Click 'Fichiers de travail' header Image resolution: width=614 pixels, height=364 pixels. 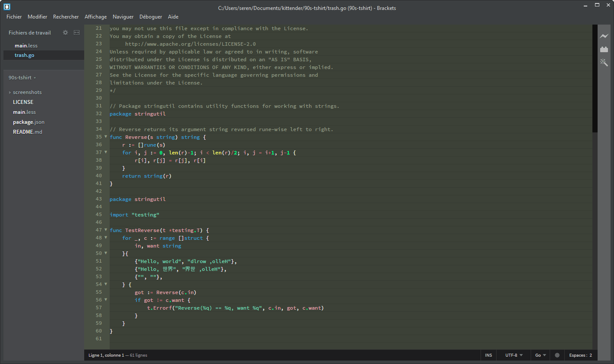click(x=30, y=33)
